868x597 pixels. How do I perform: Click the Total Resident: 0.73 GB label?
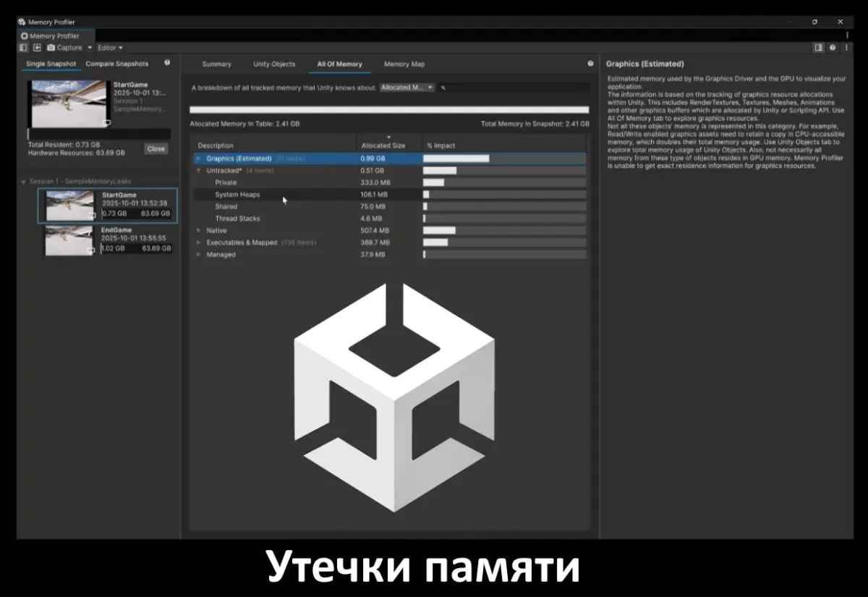64,145
